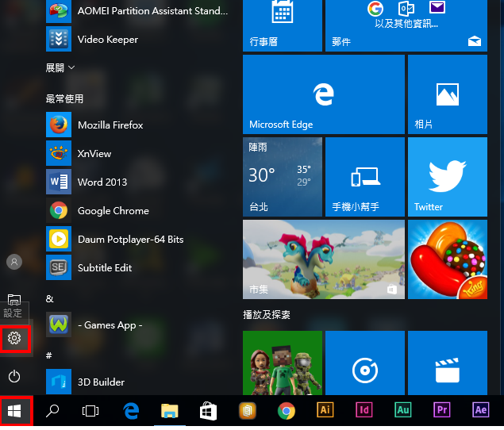
Task: Open AOMEI Partition Assistant from app list
Action: point(138,11)
